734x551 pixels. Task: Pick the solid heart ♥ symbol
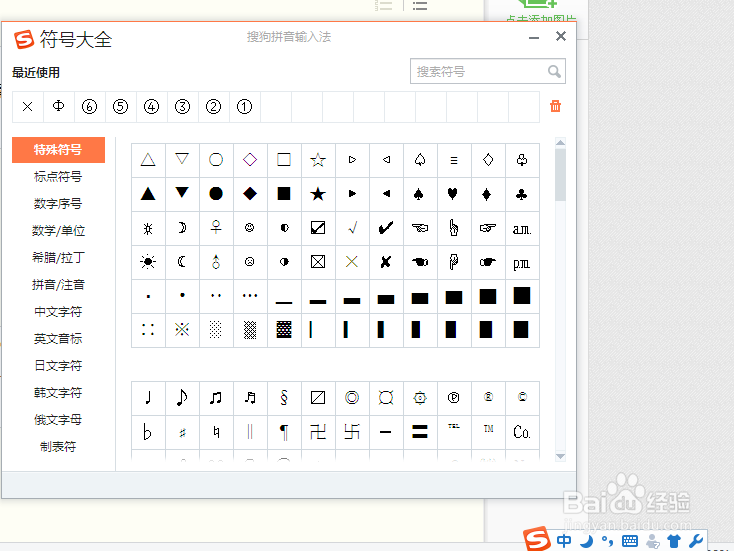(454, 194)
